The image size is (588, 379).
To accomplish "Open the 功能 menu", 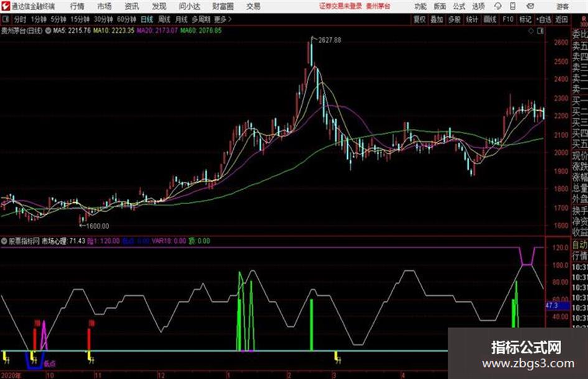I will [x=421, y=6].
